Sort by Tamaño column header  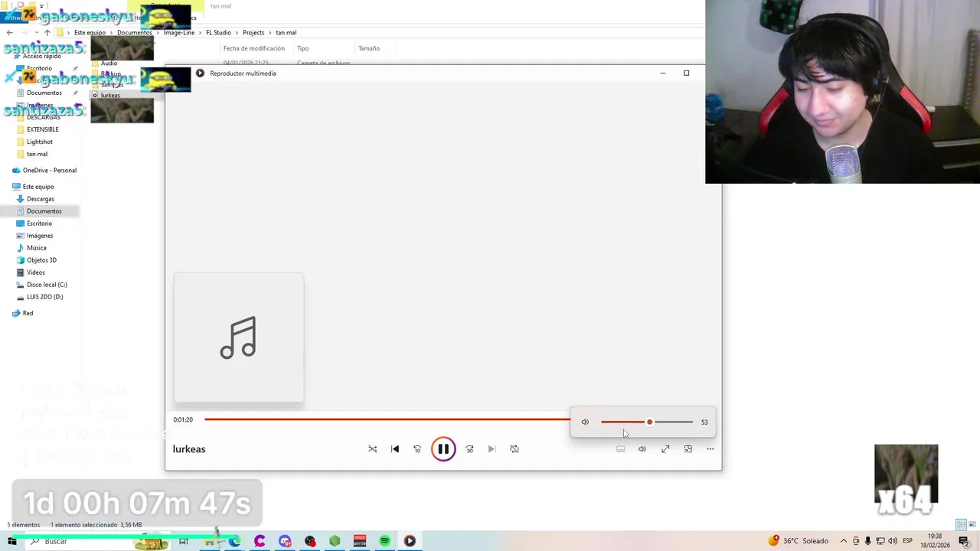(369, 48)
